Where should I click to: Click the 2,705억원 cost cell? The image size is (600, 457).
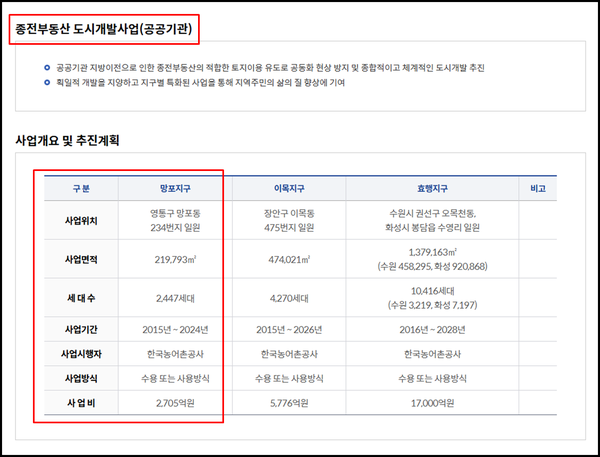175,403
